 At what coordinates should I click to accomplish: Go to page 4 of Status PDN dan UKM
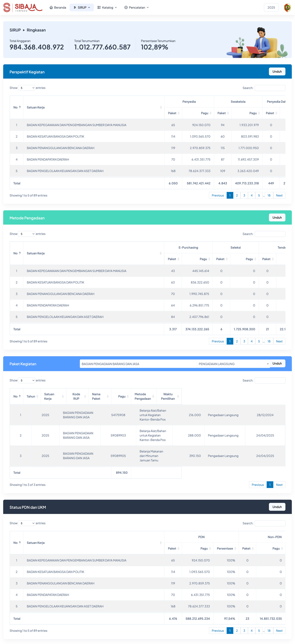pos(251,631)
